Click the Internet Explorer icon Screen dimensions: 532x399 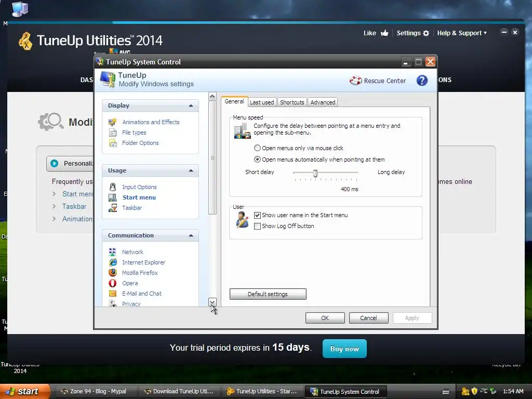pos(113,262)
